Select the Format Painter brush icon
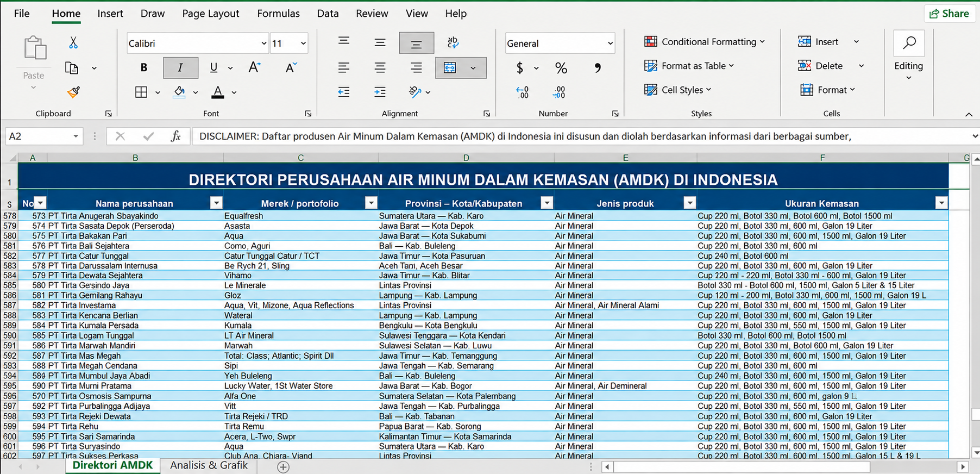Viewport: 980px width, 474px height. pyautogui.click(x=73, y=92)
